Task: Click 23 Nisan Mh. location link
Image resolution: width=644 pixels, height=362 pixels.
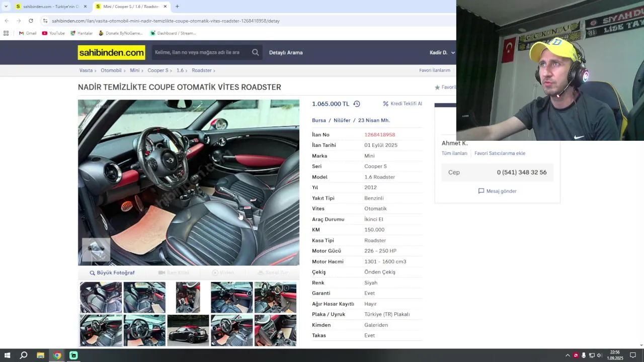Action: coord(374,120)
